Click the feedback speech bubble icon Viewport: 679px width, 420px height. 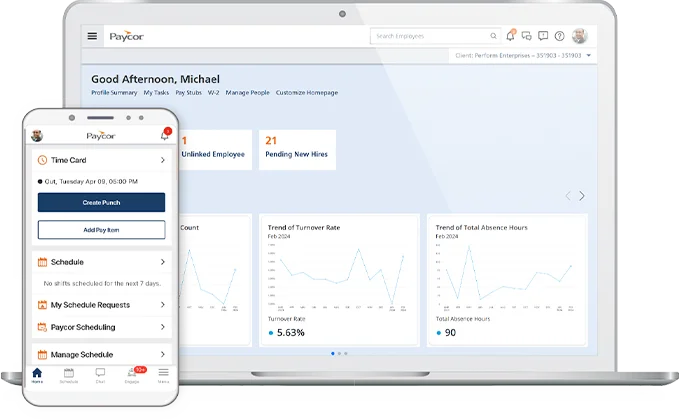point(543,36)
